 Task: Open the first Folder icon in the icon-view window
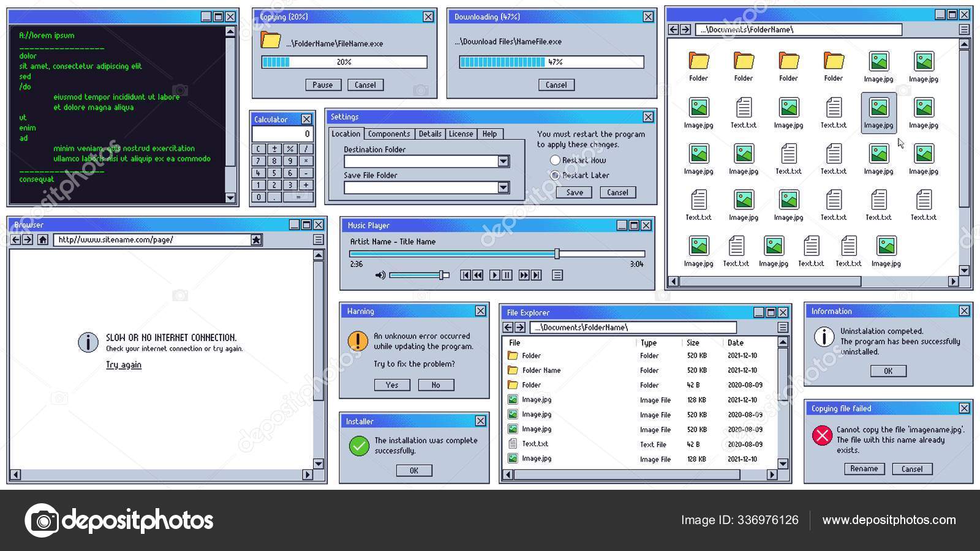pyautogui.click(x=698, y=61)
